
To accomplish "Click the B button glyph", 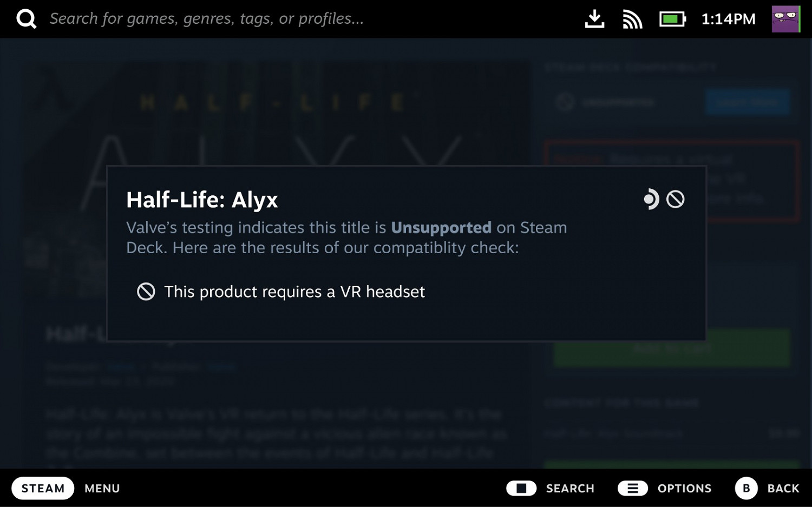I will (x=746, y=489).
